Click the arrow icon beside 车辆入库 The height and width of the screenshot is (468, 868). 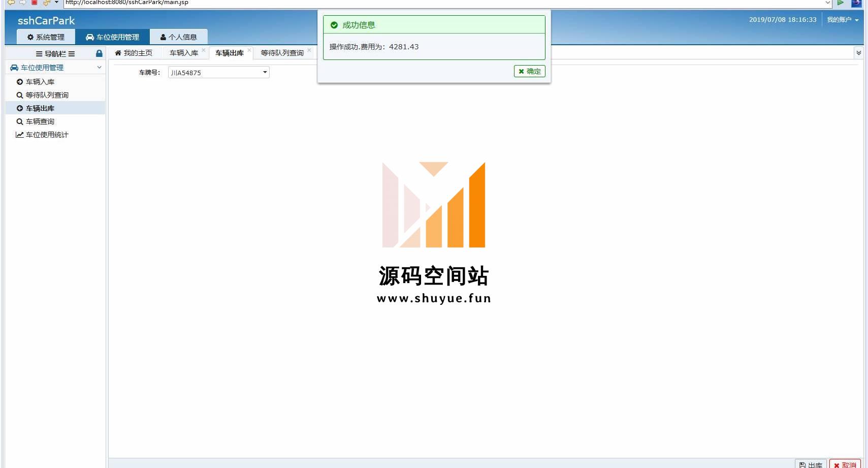(20, 82)
